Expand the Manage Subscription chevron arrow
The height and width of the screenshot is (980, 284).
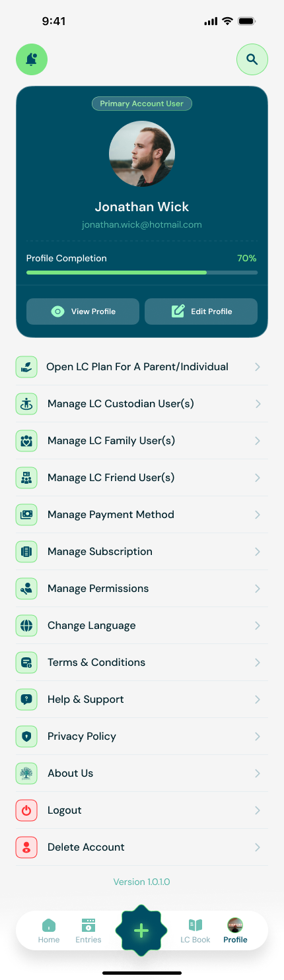point(258,552)
